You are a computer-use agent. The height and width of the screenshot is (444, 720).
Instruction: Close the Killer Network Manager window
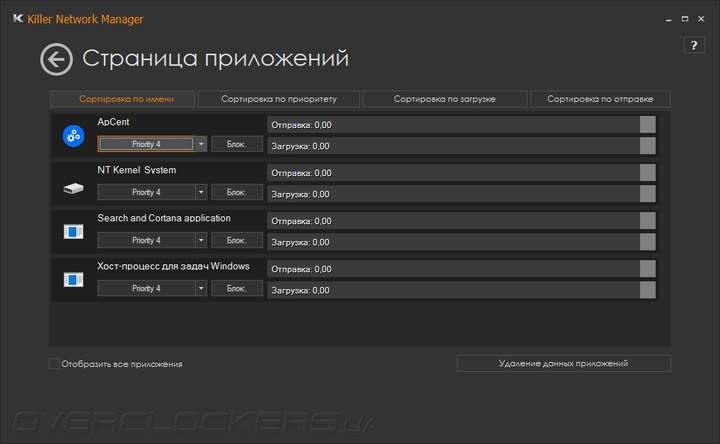tap(701, 19)
